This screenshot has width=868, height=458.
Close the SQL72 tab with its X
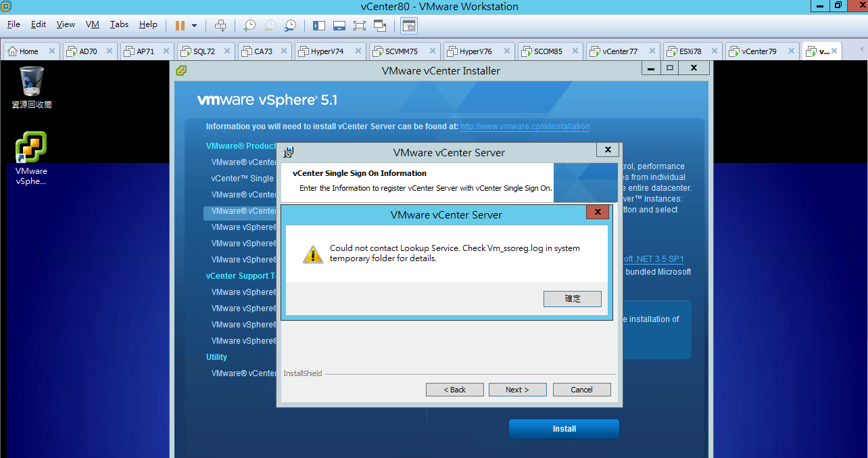tap(226, 51)
